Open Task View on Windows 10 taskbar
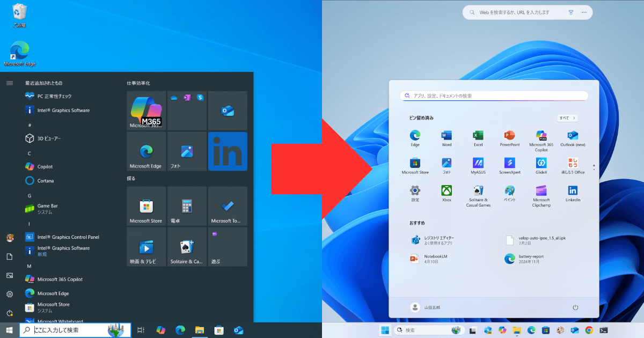Screen dimensions: 644x338 (x=141, y=330)
